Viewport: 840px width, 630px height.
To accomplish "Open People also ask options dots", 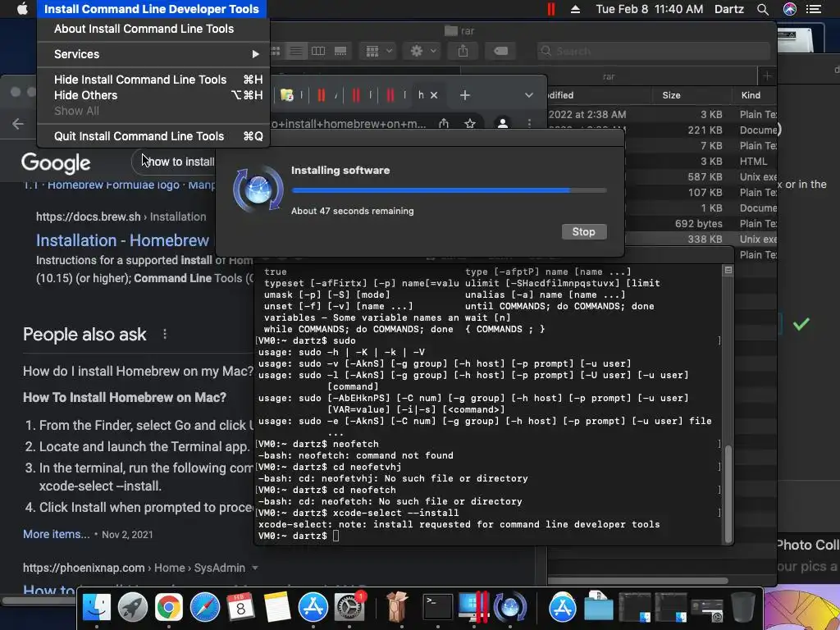I will coord(164,335).
